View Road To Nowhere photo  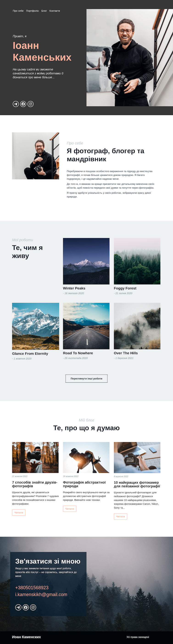[x=86, y=326]
